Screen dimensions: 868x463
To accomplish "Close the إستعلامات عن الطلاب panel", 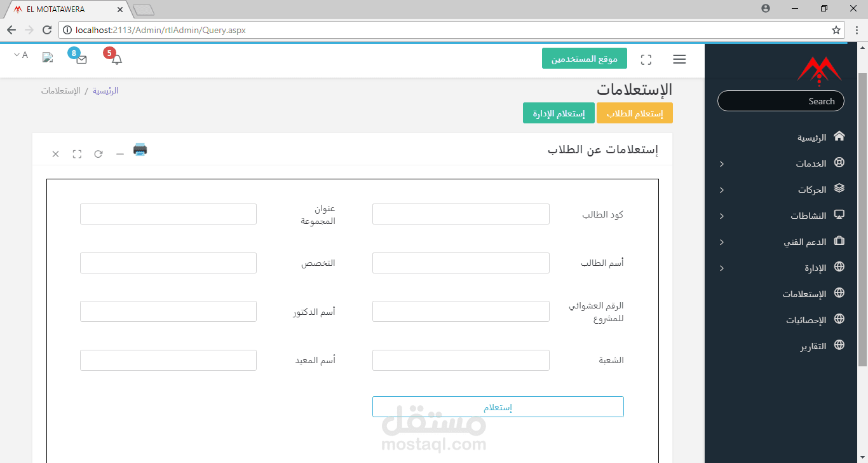I will pyautogui.click(x=55, y=154).
